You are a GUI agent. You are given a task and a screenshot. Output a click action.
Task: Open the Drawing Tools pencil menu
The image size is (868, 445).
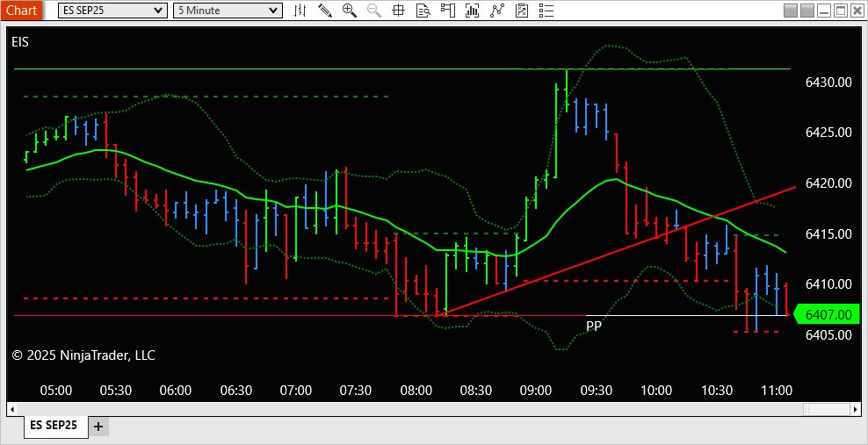point(325,10)
